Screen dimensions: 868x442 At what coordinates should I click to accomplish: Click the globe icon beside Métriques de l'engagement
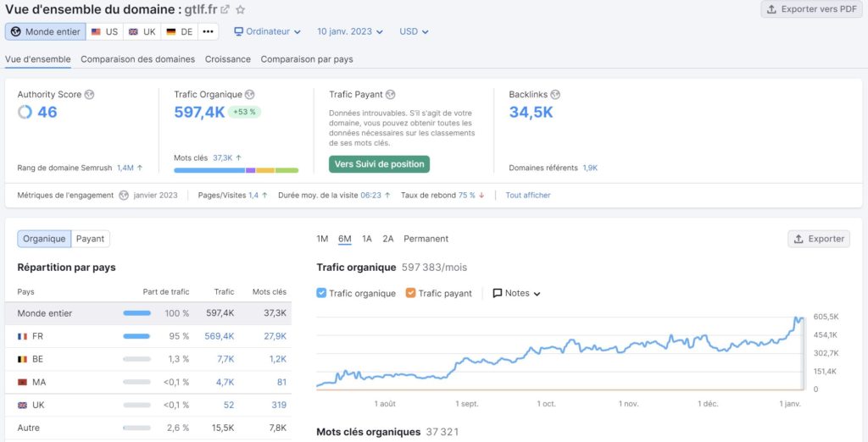coord(124,196)
